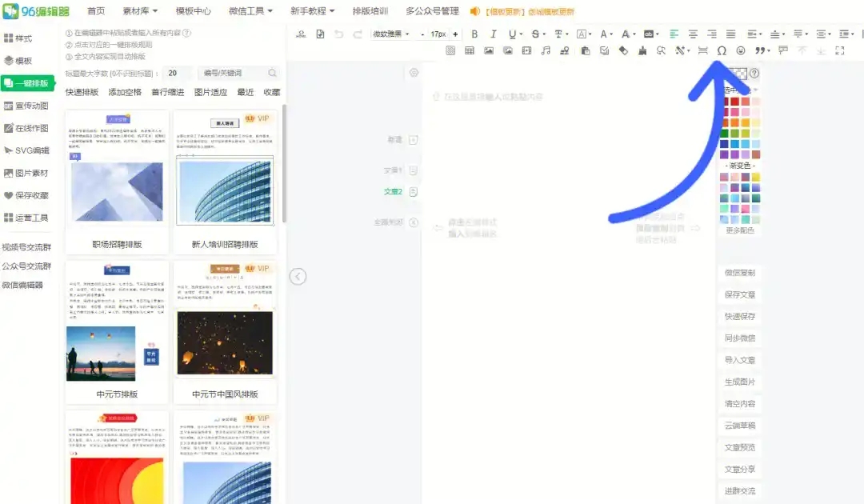Apply italic formatting from the toolbar
The image size is (864, 504).
[x=493, y=34]
